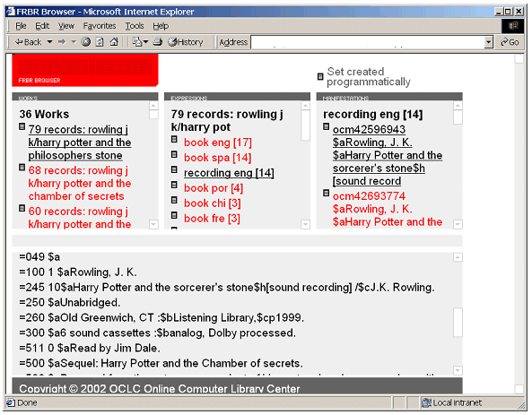The image size is (532, 415).
Task: Click square icon beside 60 records work
Action: 22,208
